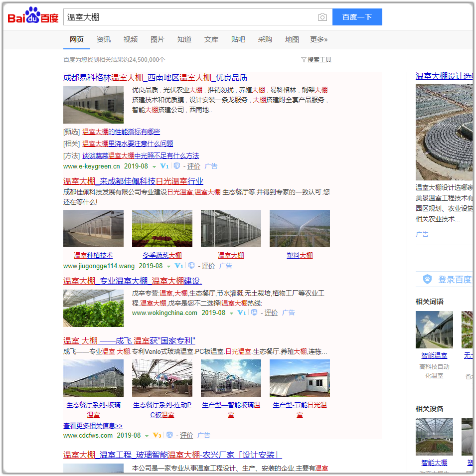This screenshot has width=476, height=476.
Task: Click shield icon beside wokingchina.com result
Action: click(255, 313)
